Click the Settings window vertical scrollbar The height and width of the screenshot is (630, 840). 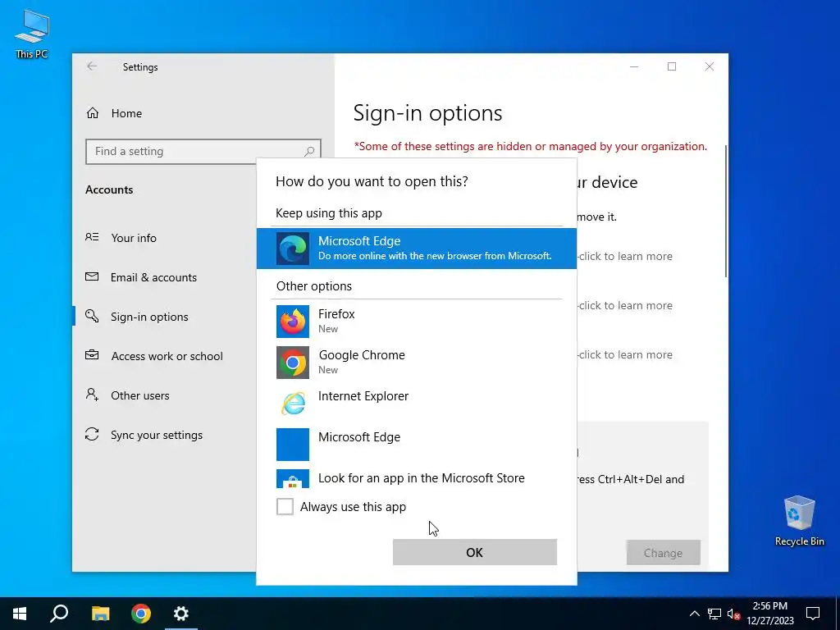726,211
